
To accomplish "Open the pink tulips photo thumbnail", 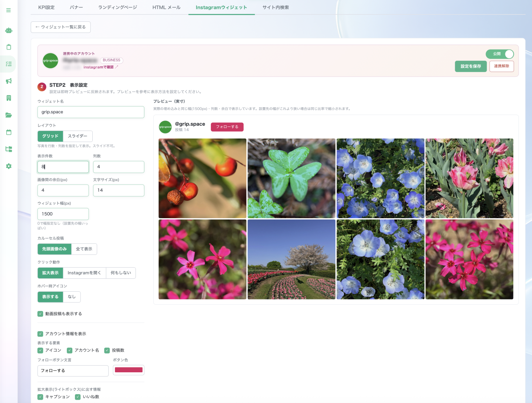I will 469,178.
